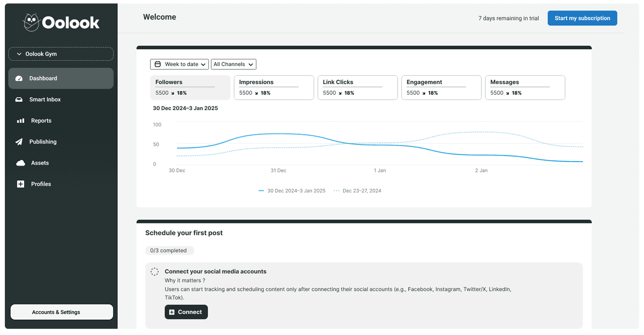Switch to the Engagement metric tab
Screen dimensions: 644x335
tap(441, 87)
